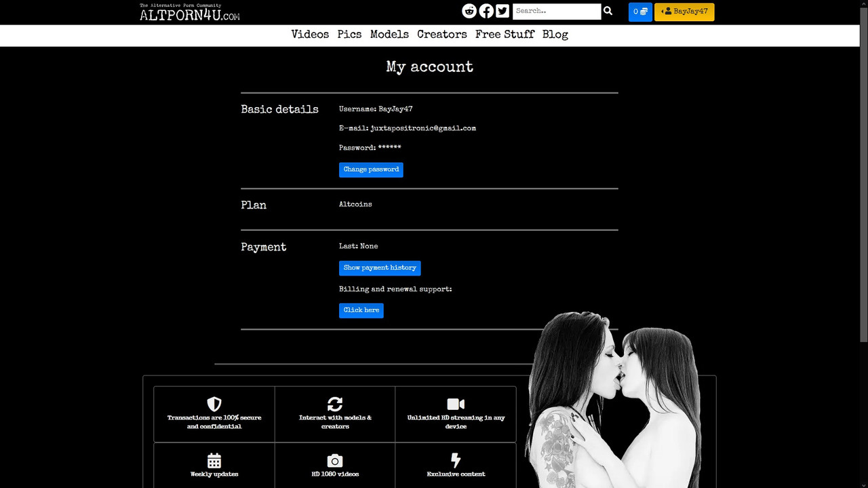Click Transactions are 100% secure text
Image resolution: width=868 pixels, height=488 pixels.
pos(214,422)
